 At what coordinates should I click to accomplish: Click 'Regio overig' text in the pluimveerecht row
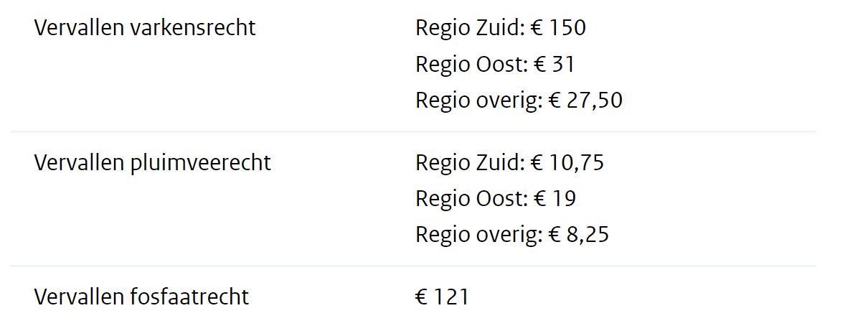(478, 235)
